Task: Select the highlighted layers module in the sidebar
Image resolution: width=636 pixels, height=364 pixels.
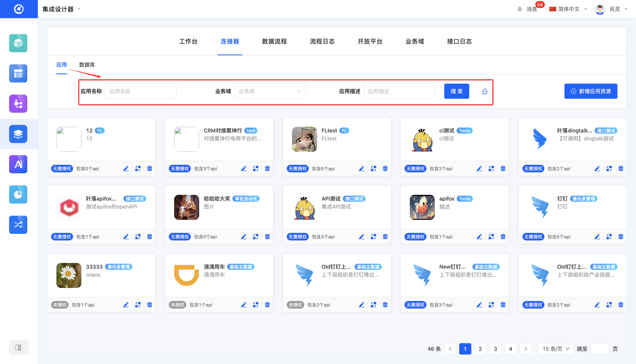Action: (18, 134)
